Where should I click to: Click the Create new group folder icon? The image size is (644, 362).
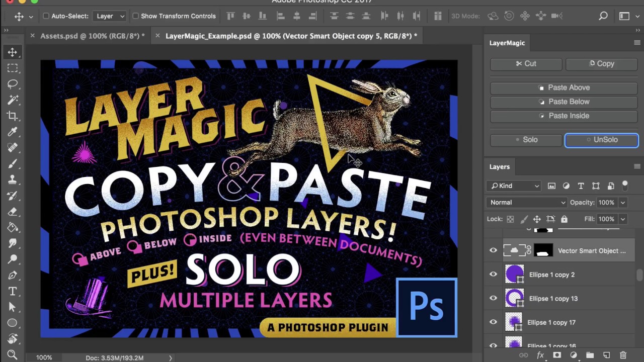590,355
